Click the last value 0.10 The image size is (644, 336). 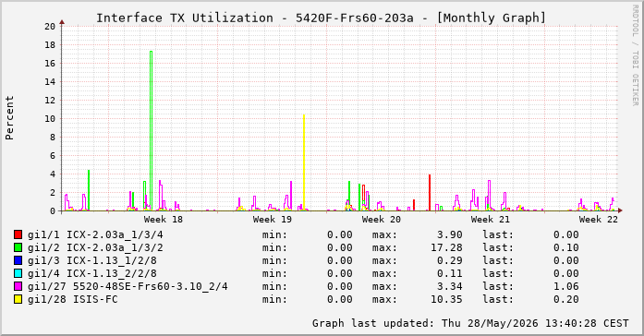pos(566,247)
